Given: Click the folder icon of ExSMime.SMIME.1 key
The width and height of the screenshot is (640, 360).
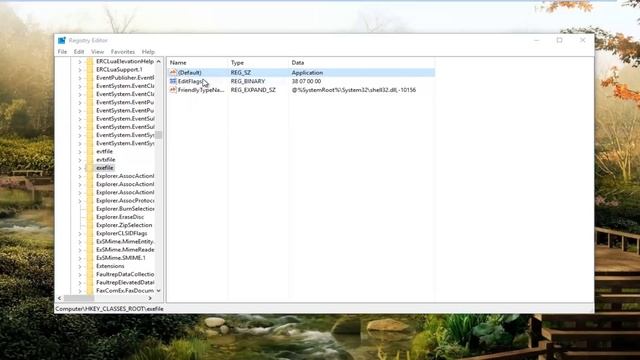Looking at the screenshot, I should (90, 258).
